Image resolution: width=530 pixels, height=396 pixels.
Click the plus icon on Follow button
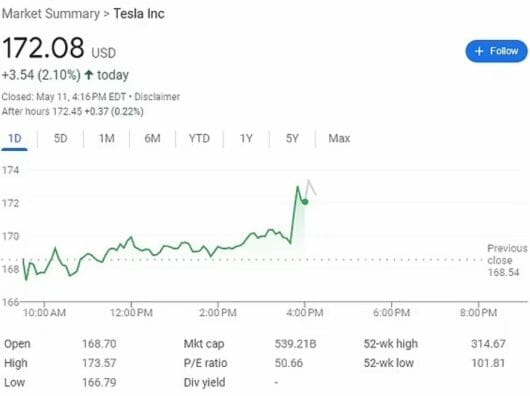click(x=479, y=51)
